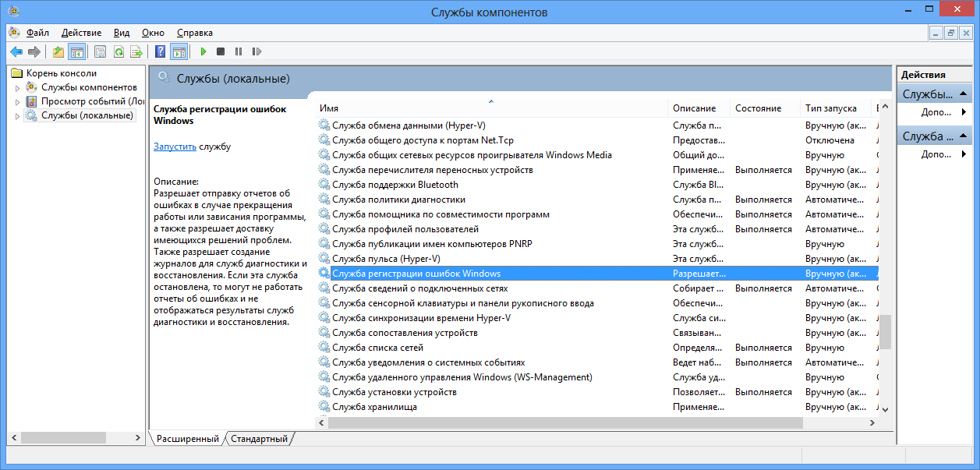Click gear icon for Служба профилей пользователей
Viewport: 980px width, 470px height.
click(x=324, y=229)
